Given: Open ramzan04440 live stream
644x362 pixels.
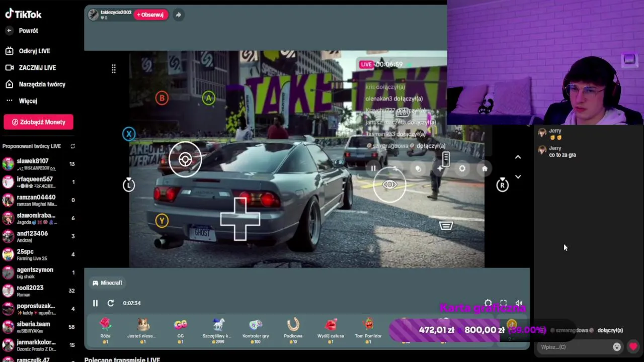Looking at the screenshot, I should pos(38,201).
